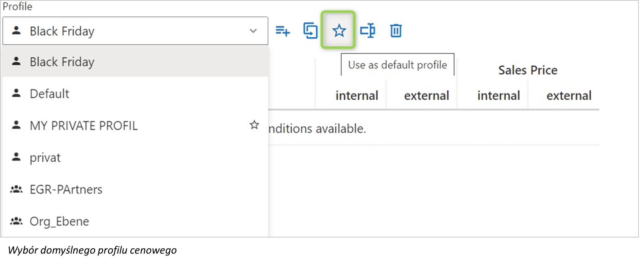
Task: Open the Black Friday profile combo box
Action: 135,31
